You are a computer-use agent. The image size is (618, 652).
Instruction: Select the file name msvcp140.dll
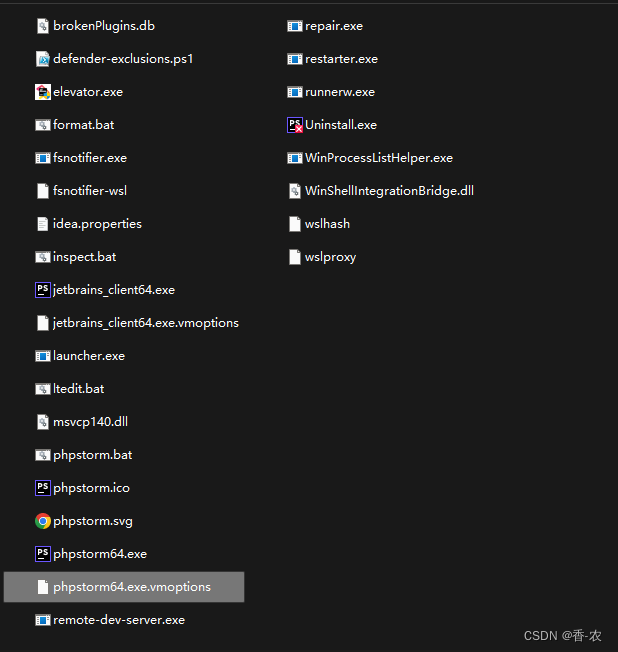pos(90,422)
